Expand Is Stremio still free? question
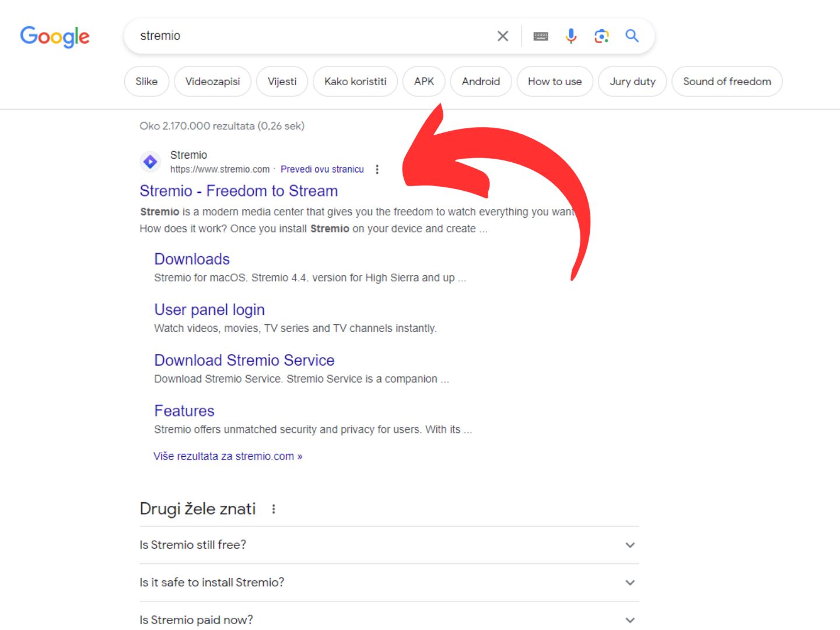 point(389,545)
